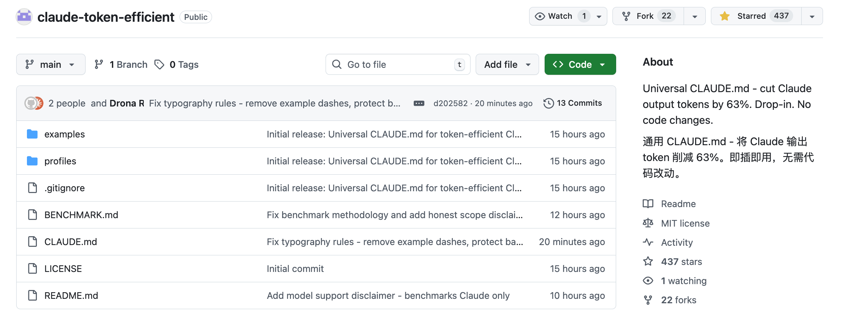Click the tag icon for 0 Tags

click(159, 64)
